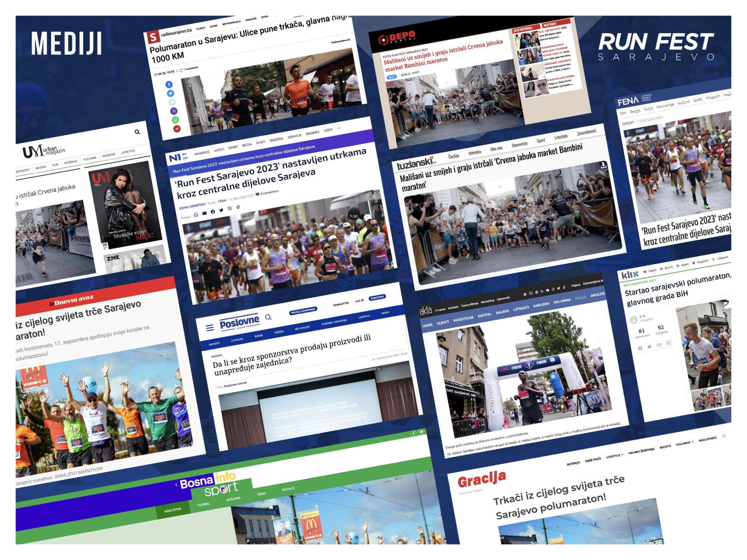Click download icon on Tuzlanski article photo
Image resolution: width=747 pixels, height=560 pixels.
pyautogui.click(x=603, y=165)
